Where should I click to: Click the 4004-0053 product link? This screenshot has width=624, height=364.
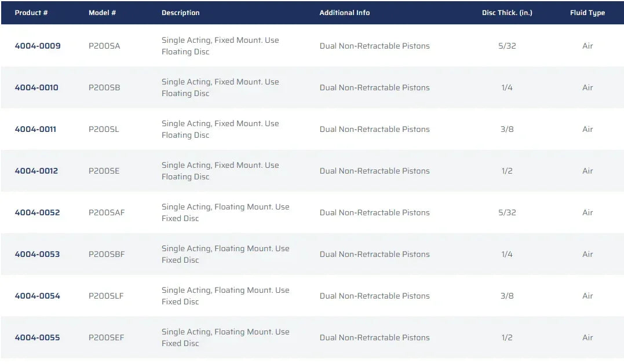coord(37,255)
